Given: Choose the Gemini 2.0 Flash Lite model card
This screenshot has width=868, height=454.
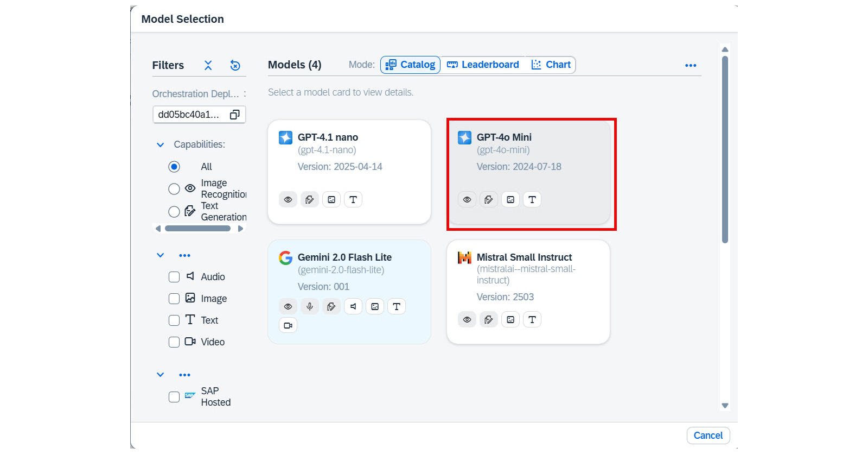Looking at the screenshot, I should point(349,292).
